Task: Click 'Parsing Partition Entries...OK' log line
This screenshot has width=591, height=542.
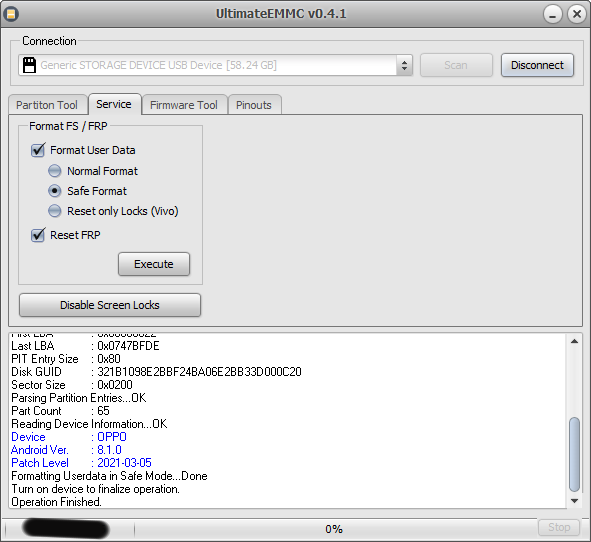Action: [x=79, y=398]
